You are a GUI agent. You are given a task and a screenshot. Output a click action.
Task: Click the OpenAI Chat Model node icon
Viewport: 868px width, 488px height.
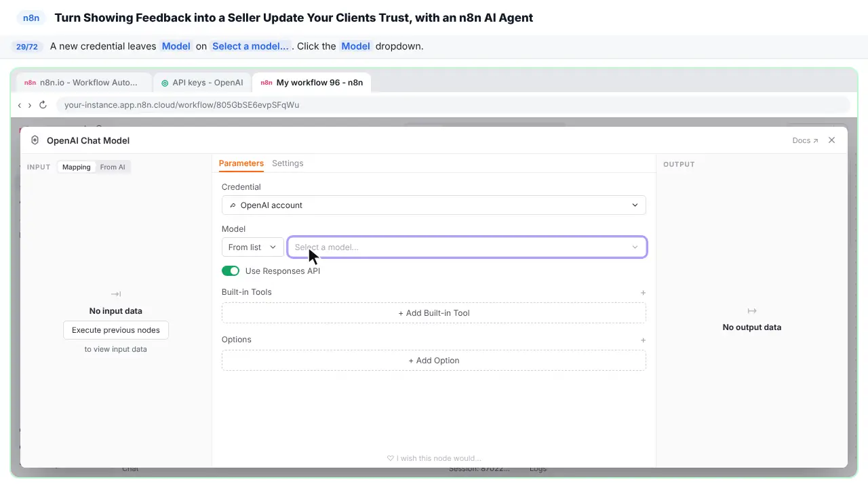click(35, 140)
